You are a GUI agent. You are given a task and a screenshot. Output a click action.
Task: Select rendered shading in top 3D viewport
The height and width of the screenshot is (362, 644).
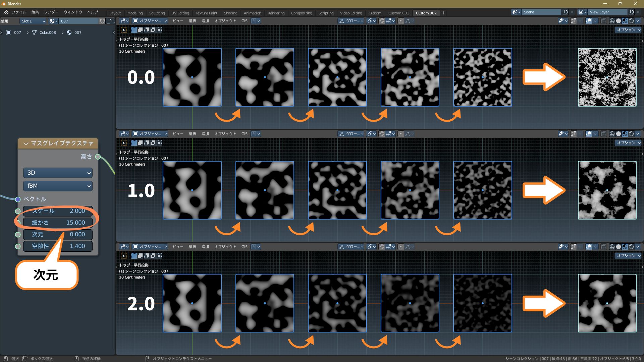pos(631,21)
